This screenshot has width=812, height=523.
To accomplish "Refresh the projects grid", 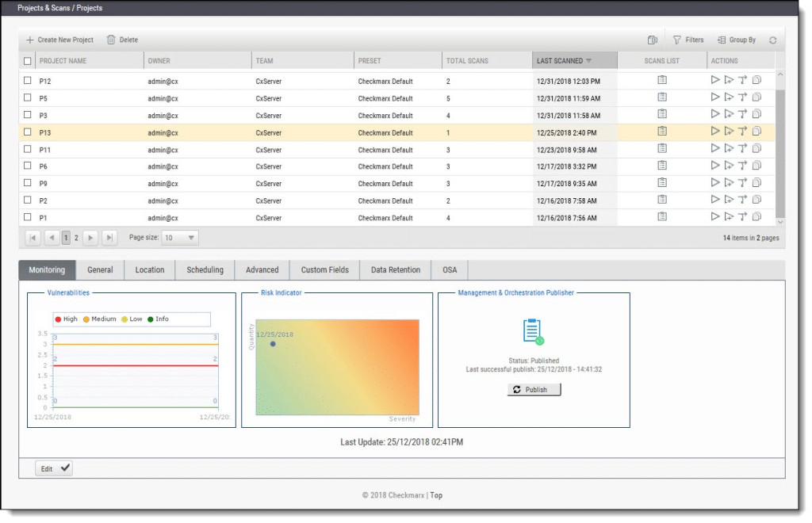I will [x=773, y=39].
